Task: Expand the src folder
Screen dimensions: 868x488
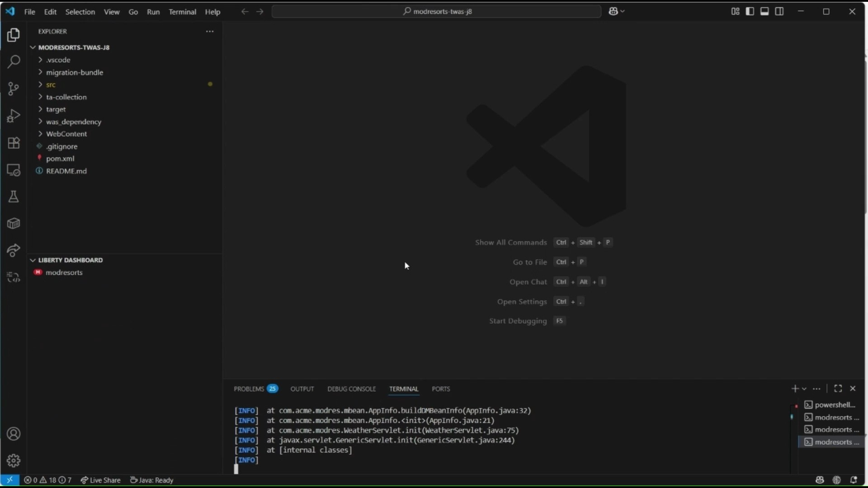Action: click(x=51, y=84)
